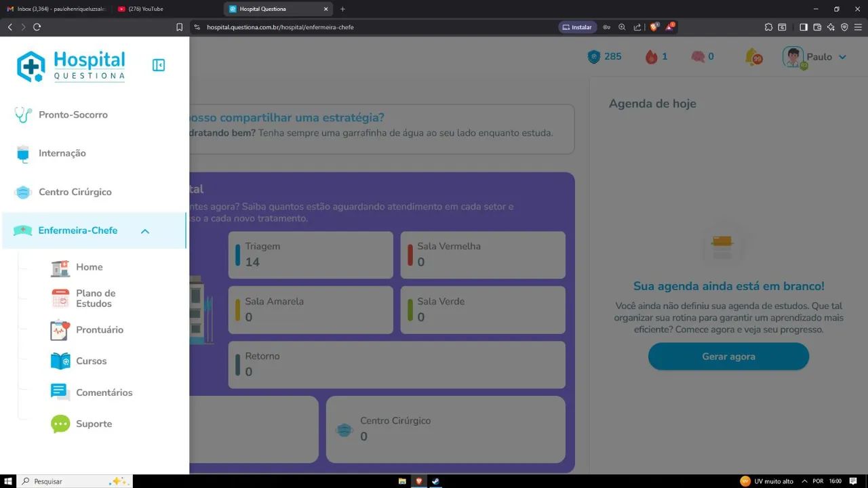The image size is (868, 488).
Task: Open the Suporte green speech bubble icon
Action: 60,424
